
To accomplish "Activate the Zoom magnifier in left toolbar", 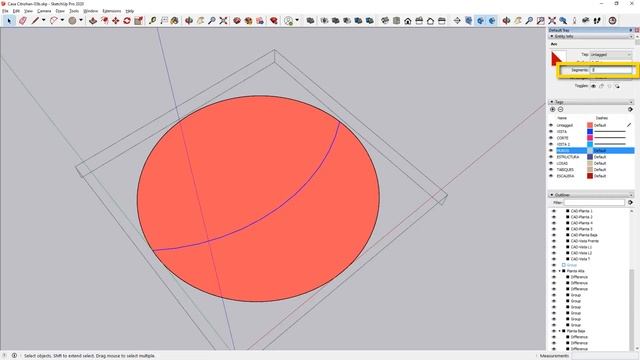I will pyautogui.click(x=211, y=20).
